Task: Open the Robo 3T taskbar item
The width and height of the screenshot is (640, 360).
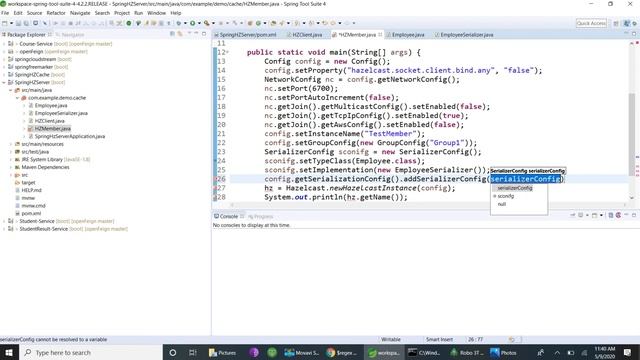Action: 467,353
